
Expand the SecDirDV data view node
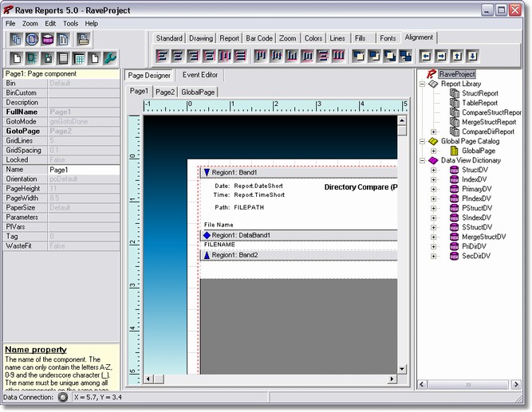(x=433, y=256)
